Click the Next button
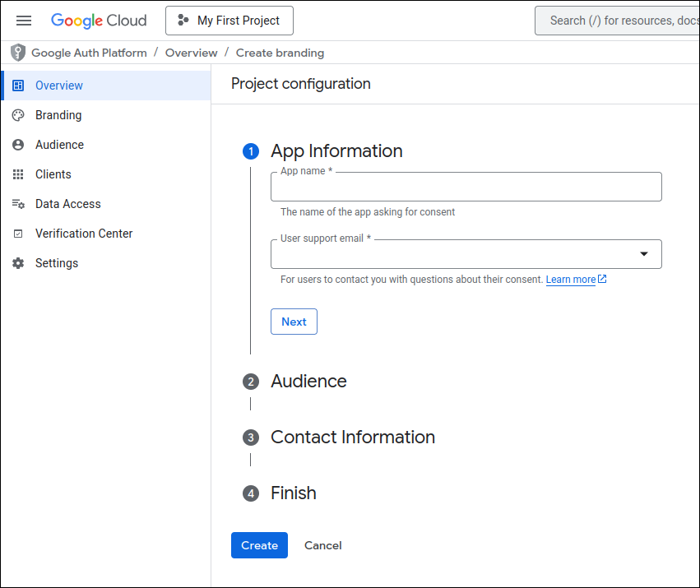This screenshot has height=588, width=700. click(294, 322)
